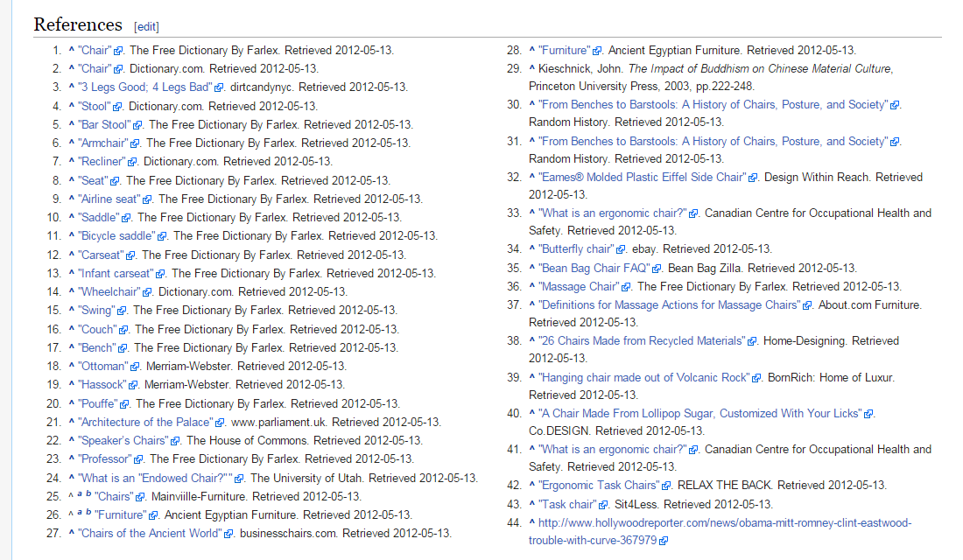
Task: Open "Chairs of the Ancient World" link
Action: pyautogui.click(x=150, y=533)
